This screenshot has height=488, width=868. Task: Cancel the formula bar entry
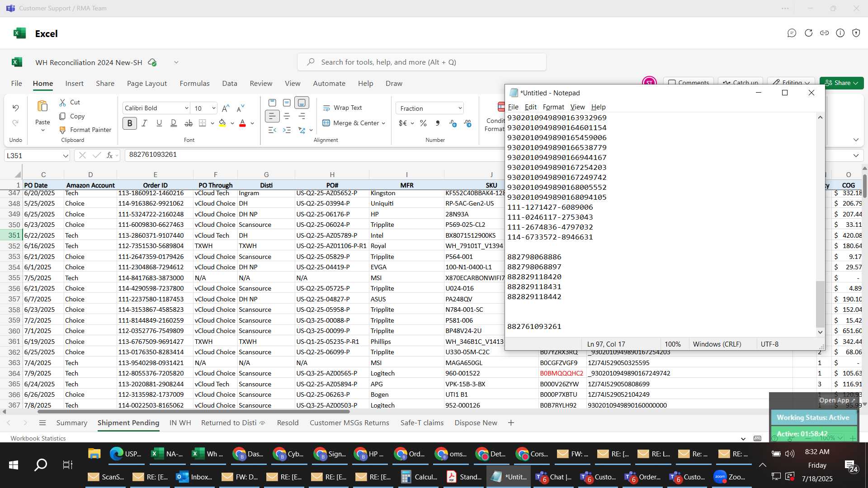(82, 155)
